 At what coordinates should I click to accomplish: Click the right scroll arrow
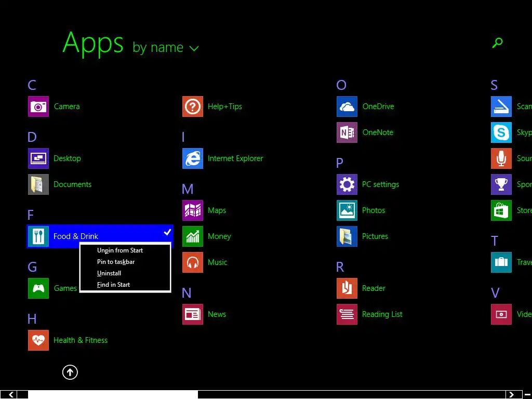511,395
